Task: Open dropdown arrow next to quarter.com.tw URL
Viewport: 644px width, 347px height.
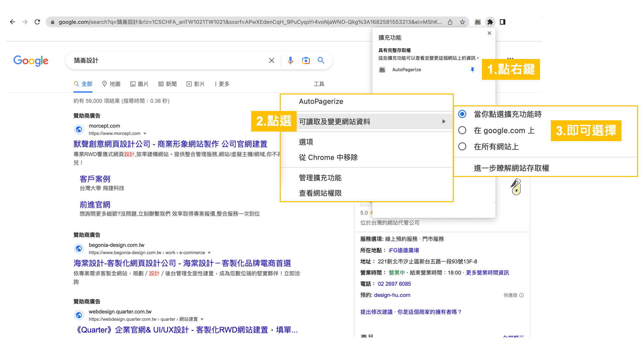Action: (202, 319)
